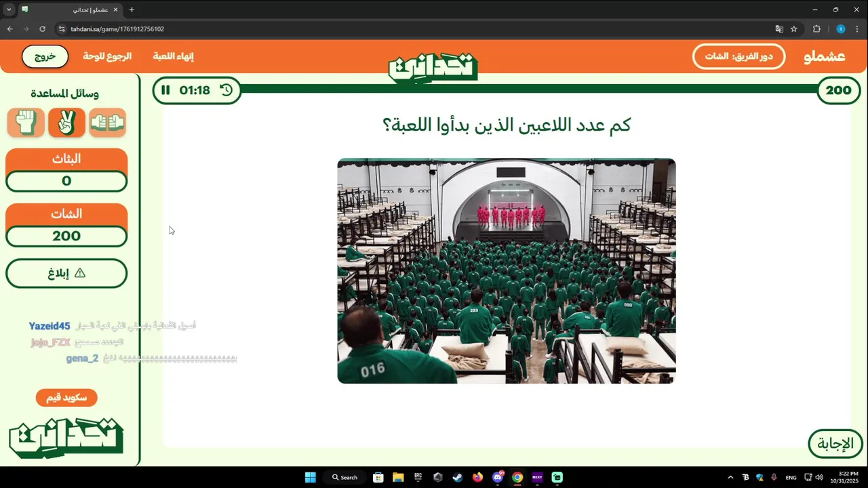Click the سكويد قيم category label
This screenshot has width=868, height=488.
click(66, 398)
